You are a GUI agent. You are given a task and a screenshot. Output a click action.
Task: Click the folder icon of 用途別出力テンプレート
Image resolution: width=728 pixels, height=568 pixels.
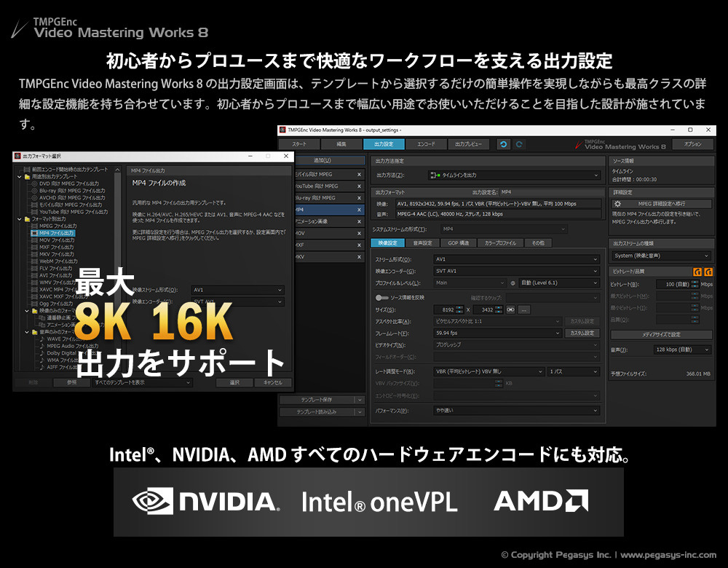[27, 176]
